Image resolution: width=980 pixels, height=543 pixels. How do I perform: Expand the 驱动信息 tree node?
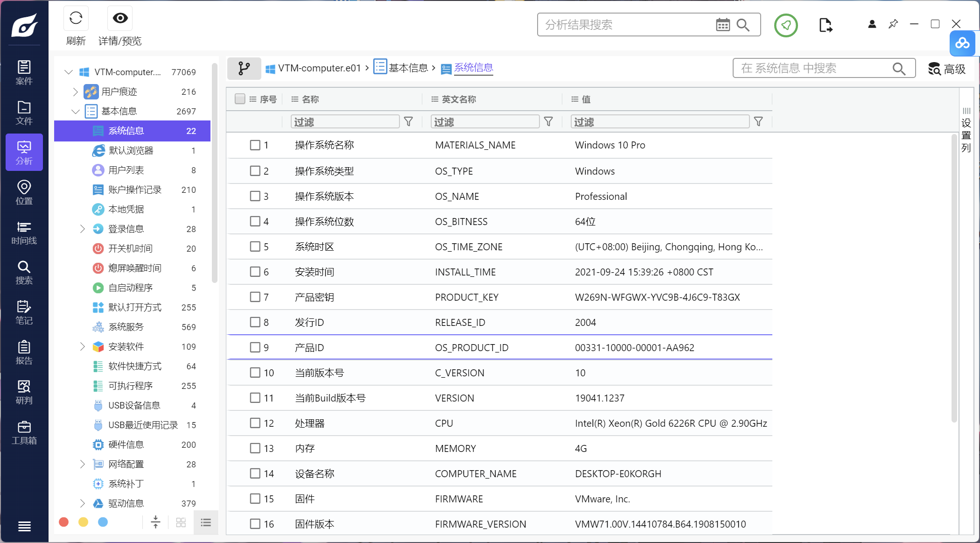pos(83,503)
